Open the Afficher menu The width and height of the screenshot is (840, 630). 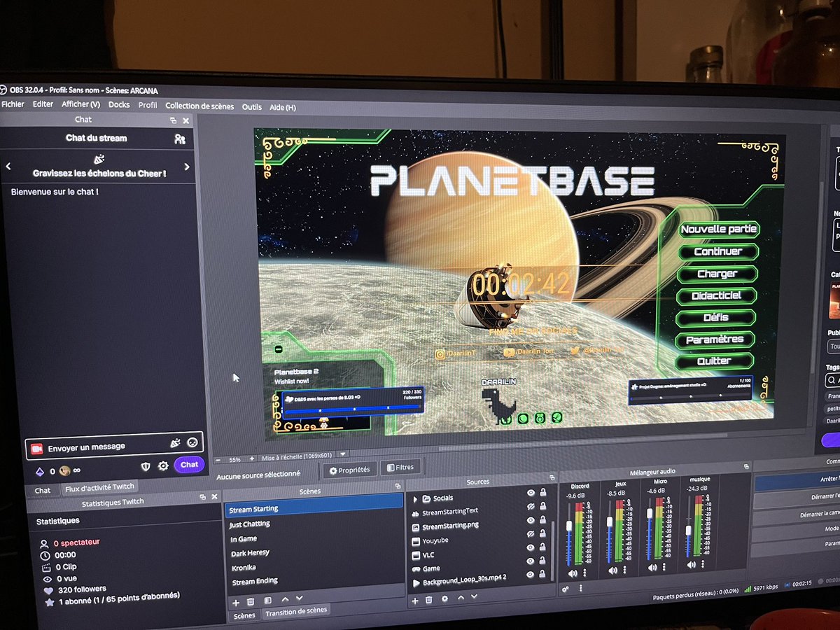point(80,104)
